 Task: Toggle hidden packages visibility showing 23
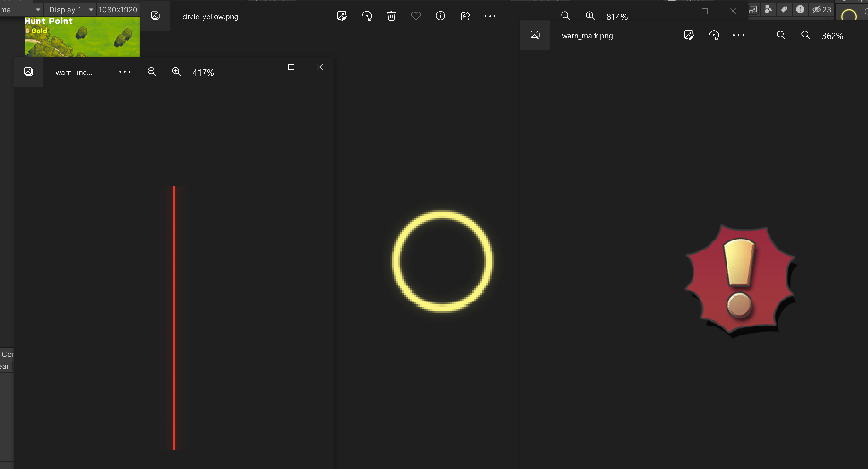pyautogui.click(x=822, y=9)
